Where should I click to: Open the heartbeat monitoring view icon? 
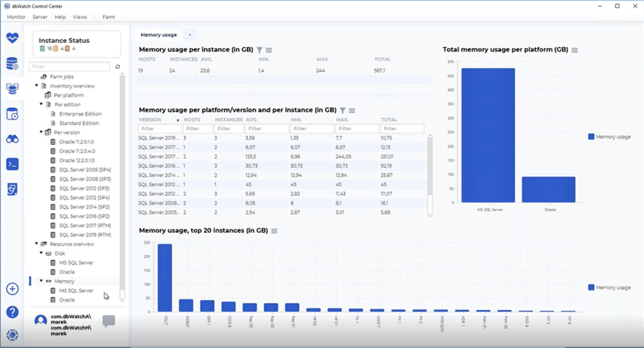[x=12, y=38]
